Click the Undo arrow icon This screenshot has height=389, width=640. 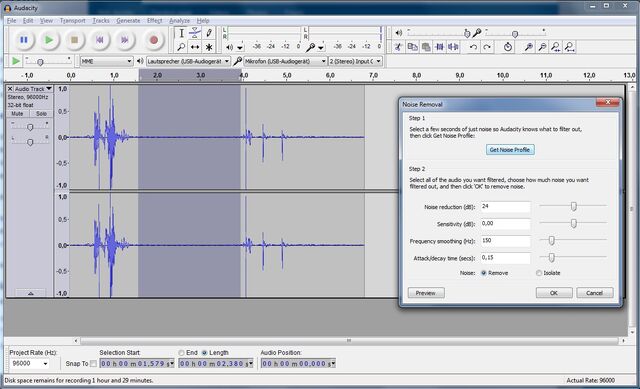(473, 47)
